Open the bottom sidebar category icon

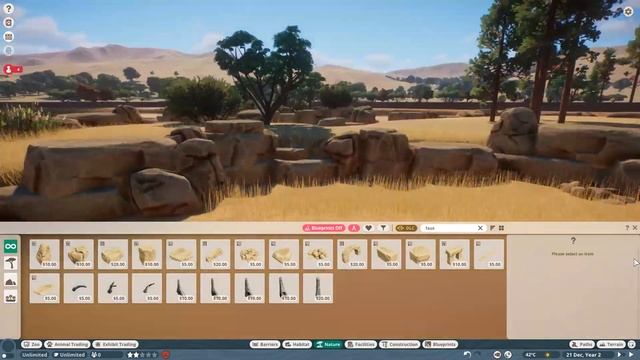point(11,298)
